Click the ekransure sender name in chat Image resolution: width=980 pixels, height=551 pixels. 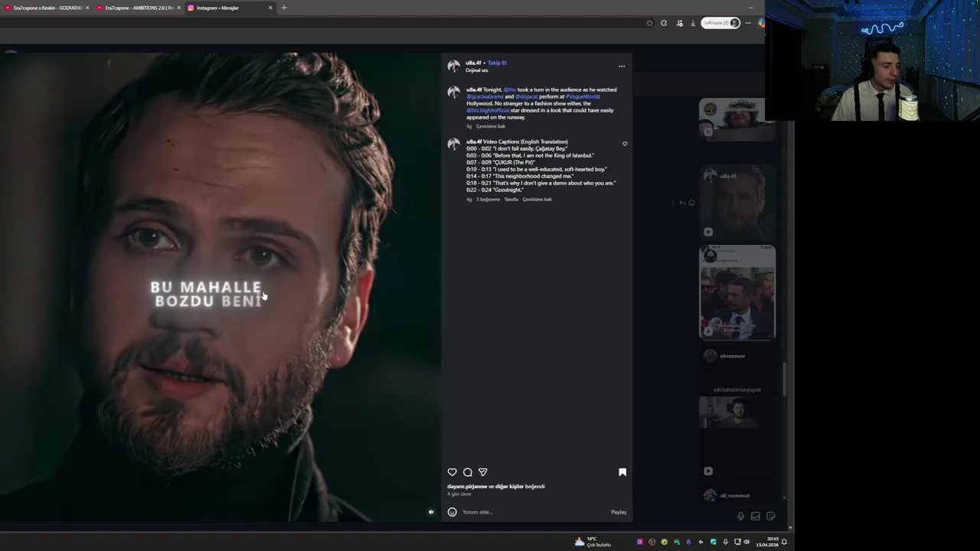pos(732,356)
